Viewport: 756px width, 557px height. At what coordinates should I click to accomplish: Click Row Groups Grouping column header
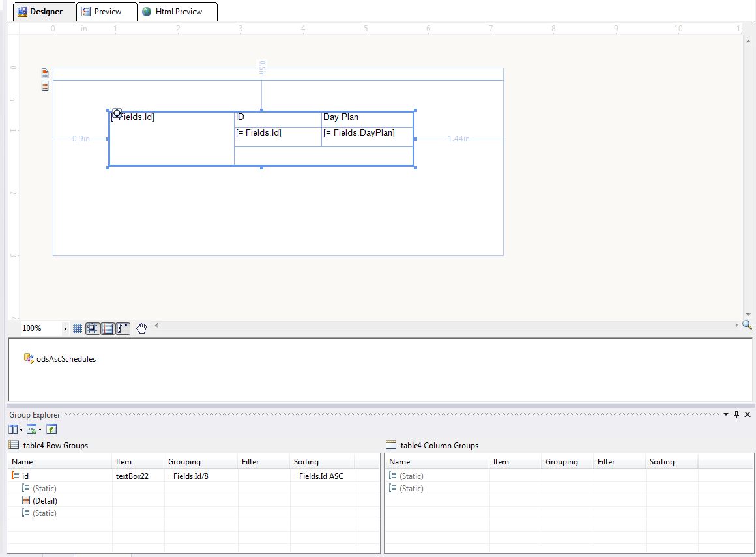tap(201, 462)
